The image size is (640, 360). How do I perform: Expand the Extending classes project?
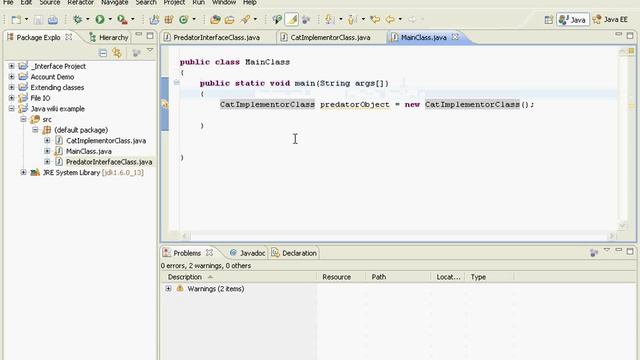pos(11,87)
